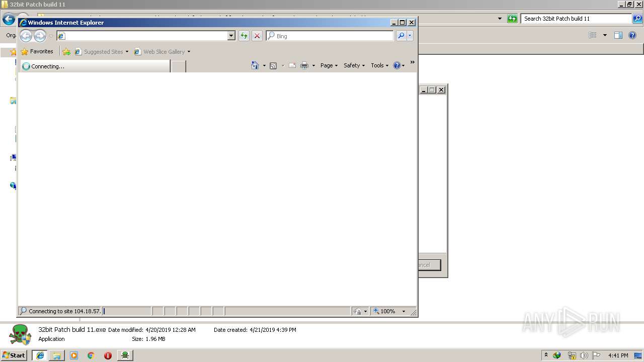Stop page loading with the red X
The width and height of the screenshot is (644, 362).
coord(257,36)
